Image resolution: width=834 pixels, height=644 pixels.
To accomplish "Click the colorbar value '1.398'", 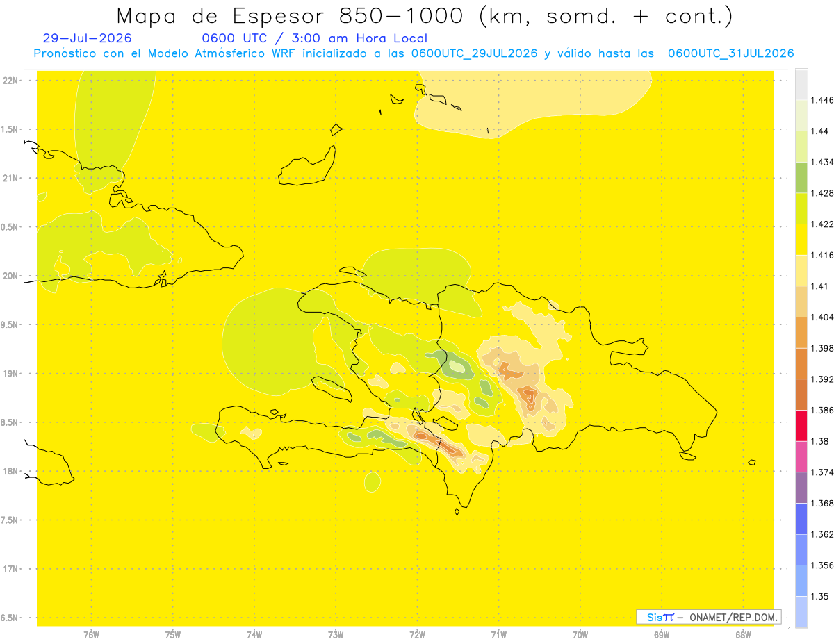I will (x=822, y=349).
